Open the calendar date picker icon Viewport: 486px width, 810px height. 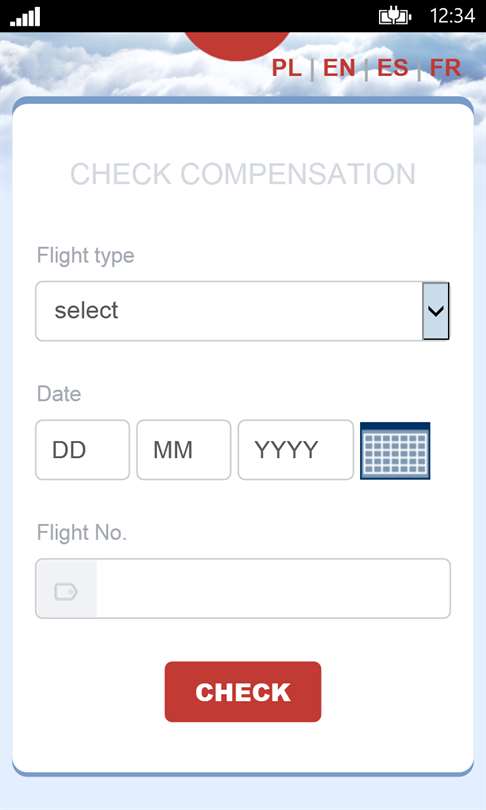point(395,450)
